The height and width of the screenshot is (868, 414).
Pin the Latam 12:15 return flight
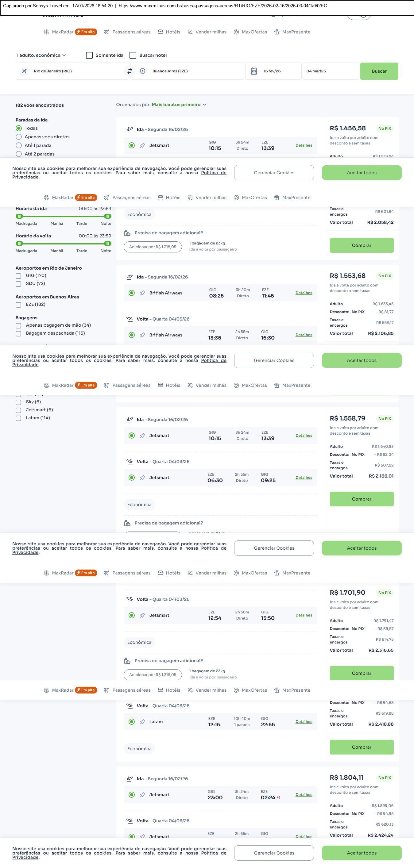click(x=143, y=722)
